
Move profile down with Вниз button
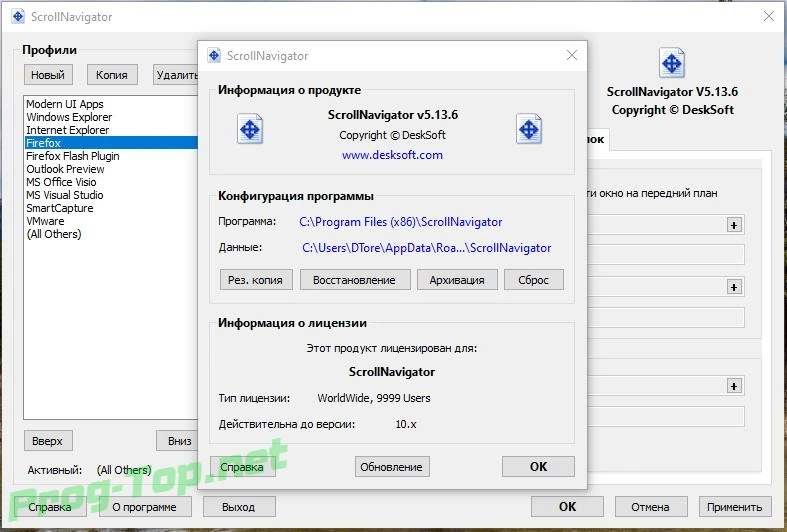177,441
